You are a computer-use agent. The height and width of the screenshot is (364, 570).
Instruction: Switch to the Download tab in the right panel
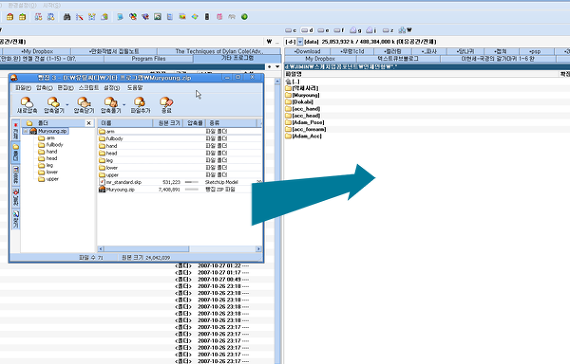point(307,51)
